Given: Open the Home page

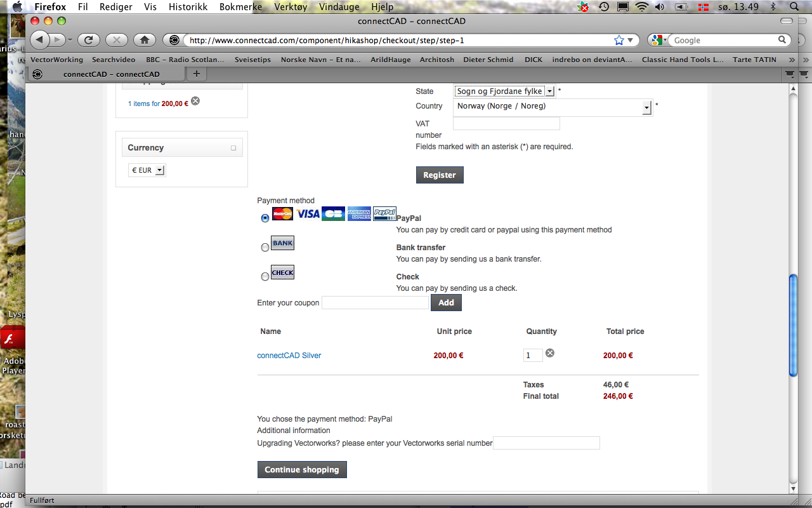Looking at the screenshot, I should [x=145, y=40].
